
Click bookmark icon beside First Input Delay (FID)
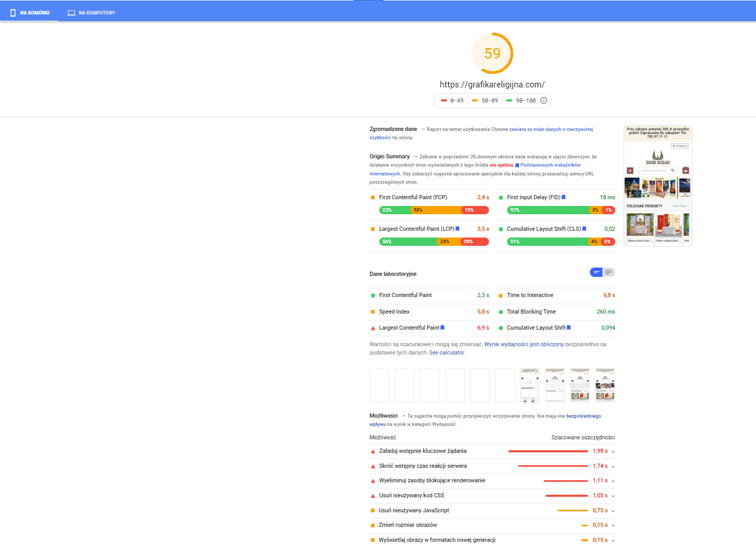[564, 197]
